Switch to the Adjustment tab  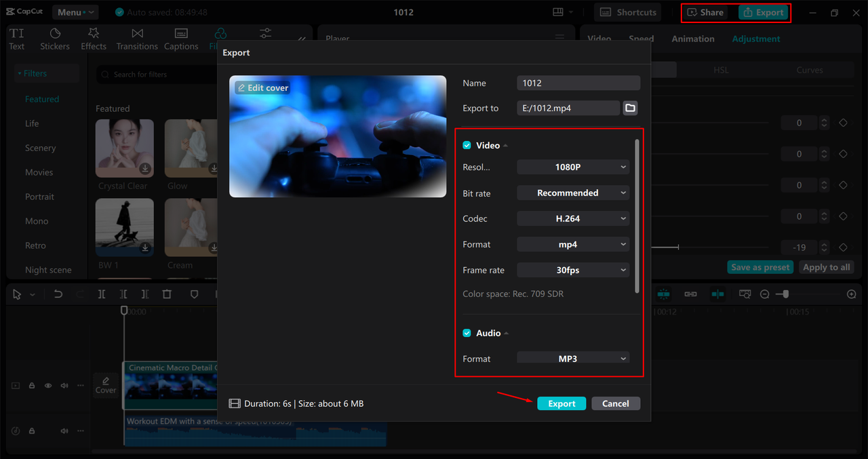[756, 39]
